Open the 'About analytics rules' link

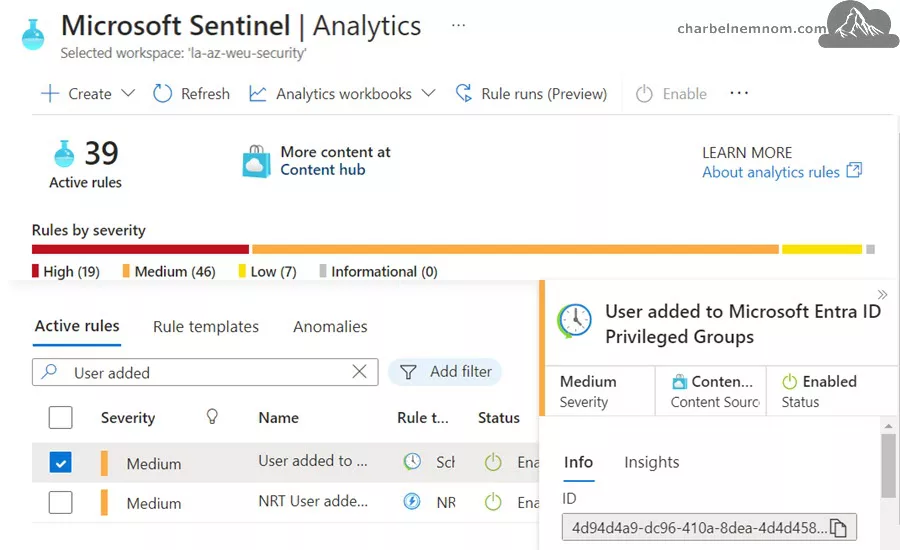coord(770,172)
